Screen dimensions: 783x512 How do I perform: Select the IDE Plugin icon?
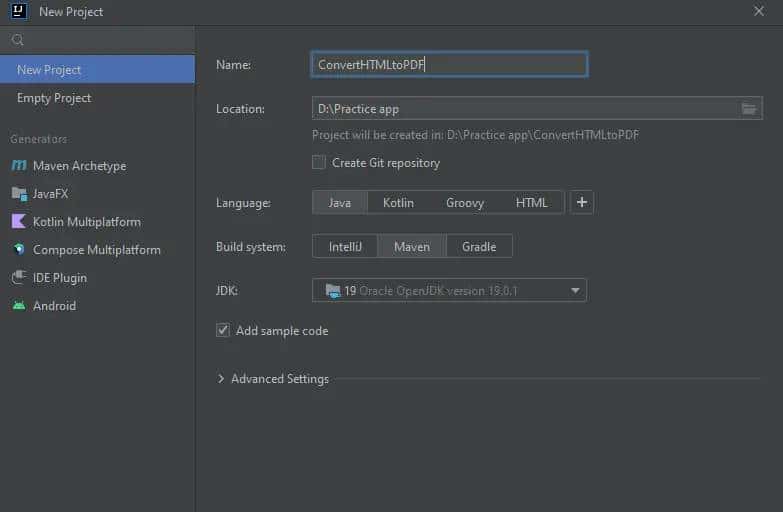(x=19, y=277)
